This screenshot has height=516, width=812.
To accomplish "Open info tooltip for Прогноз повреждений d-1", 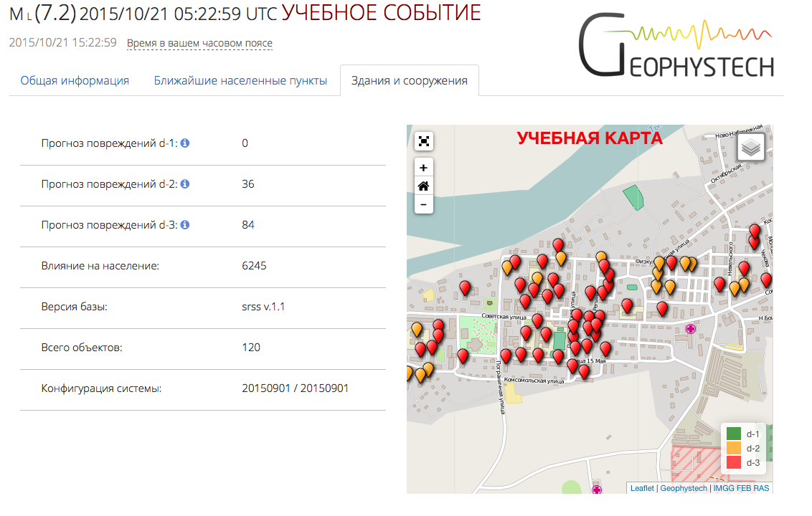I will pos(186,143).
